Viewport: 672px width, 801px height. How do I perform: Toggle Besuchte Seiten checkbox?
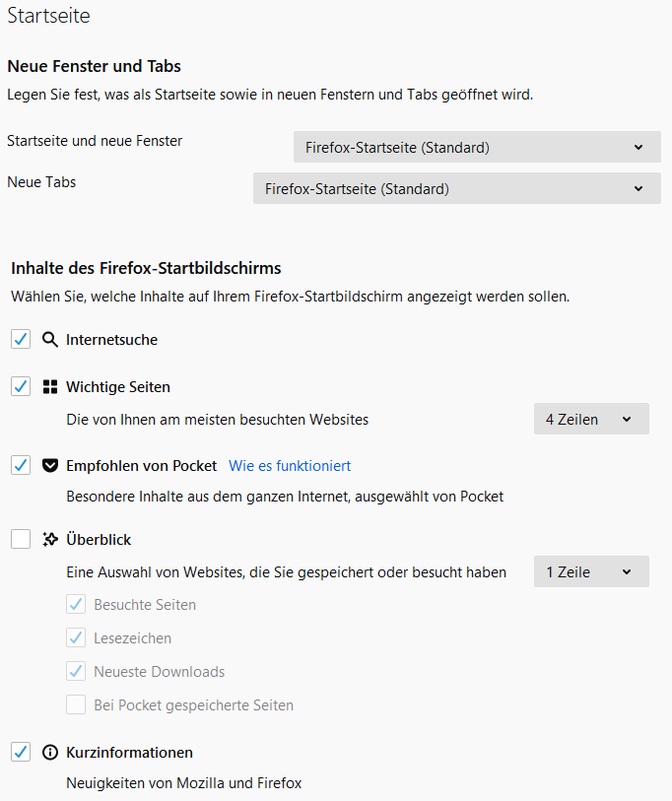coord(76,604)
